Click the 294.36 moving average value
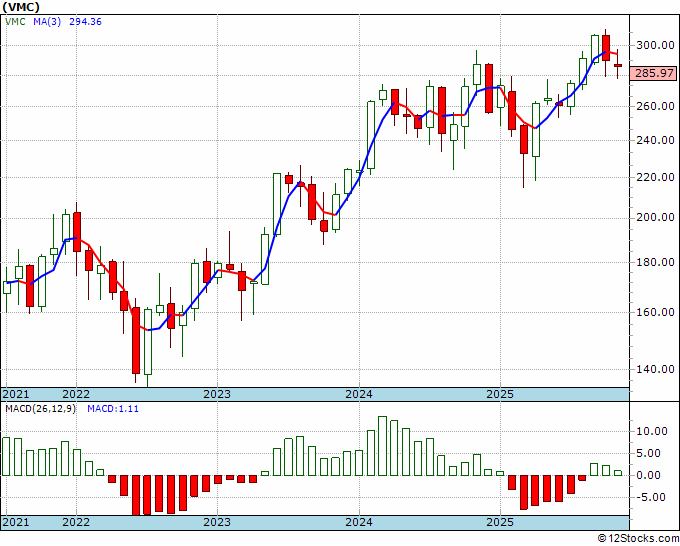Viewport: 680px width, 546px height. click(x=85, y=21)
